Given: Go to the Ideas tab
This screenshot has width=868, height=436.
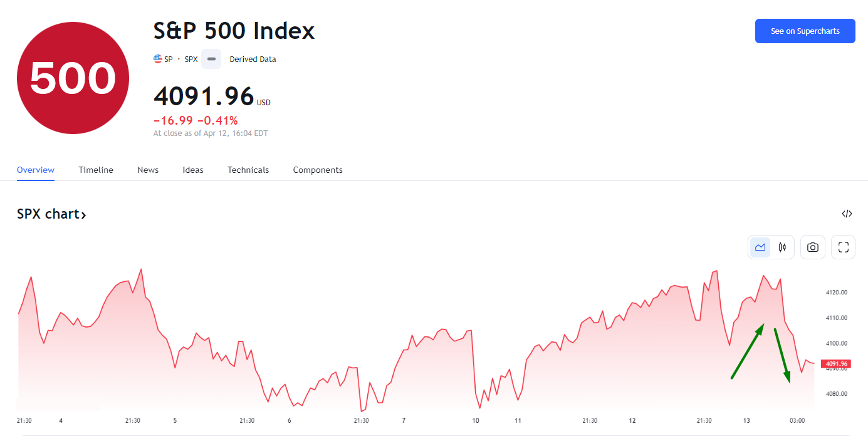Looking at the screenshot, I should 193,170.
